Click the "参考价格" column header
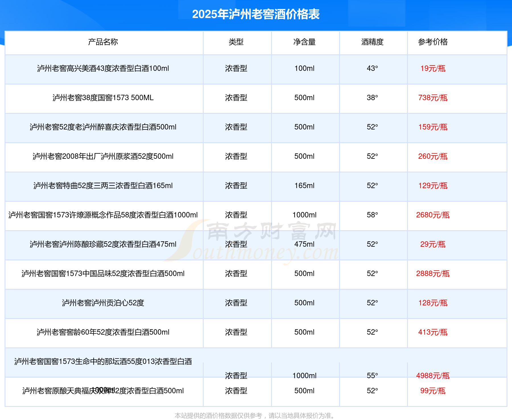This screenshot has height=420, width=512. 433,42
